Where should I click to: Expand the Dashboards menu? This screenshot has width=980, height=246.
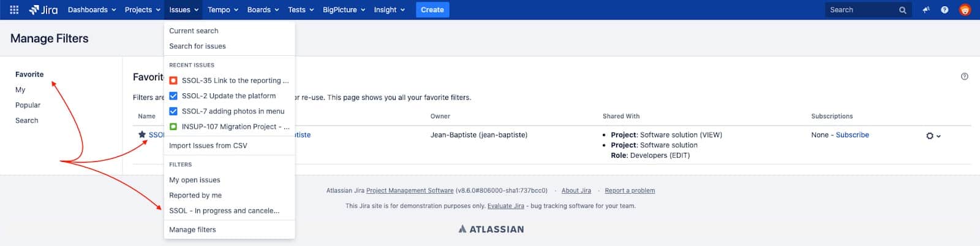92,10
